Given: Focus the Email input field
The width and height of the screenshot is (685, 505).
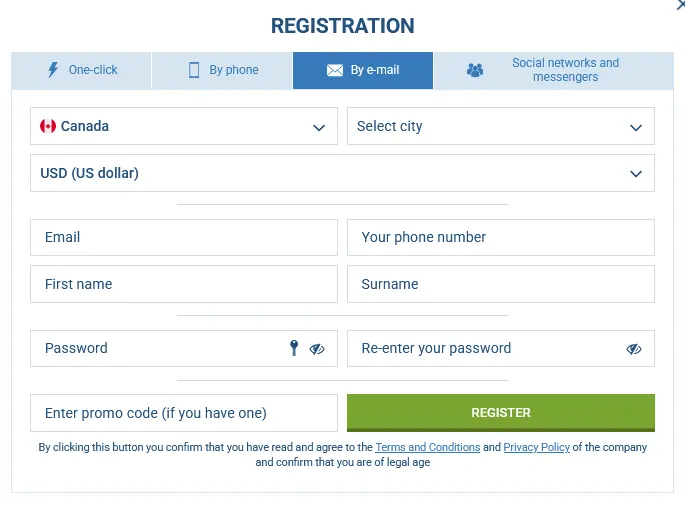Looking at the screenshot, I should point(184,238).
